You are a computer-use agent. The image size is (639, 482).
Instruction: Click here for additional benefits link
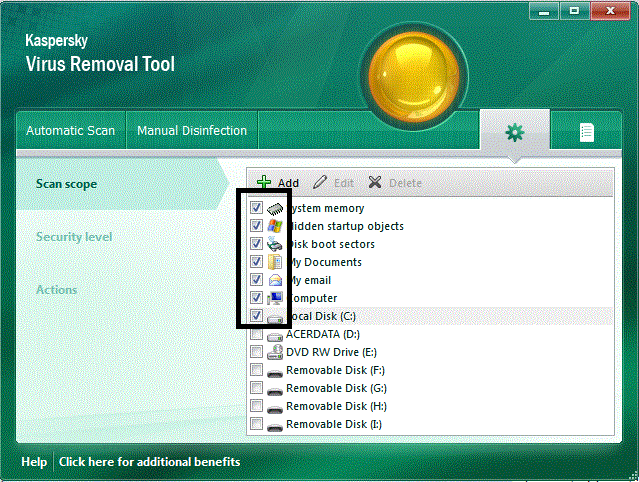click(150, 462)
